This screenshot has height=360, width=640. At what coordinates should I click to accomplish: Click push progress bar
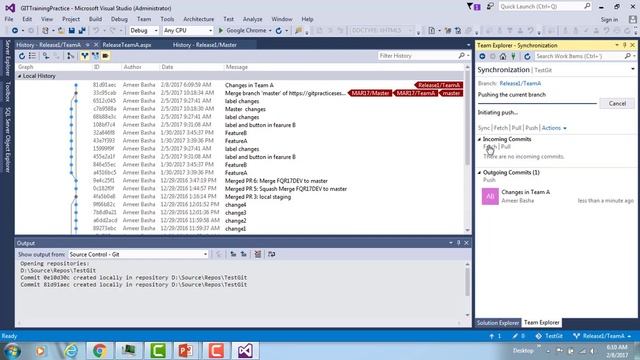537,103
